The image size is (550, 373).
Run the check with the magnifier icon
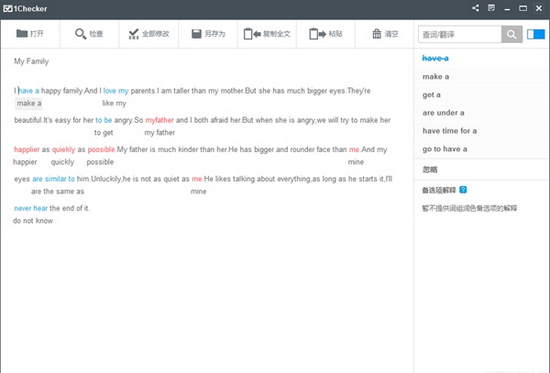[x=80, y=34]
